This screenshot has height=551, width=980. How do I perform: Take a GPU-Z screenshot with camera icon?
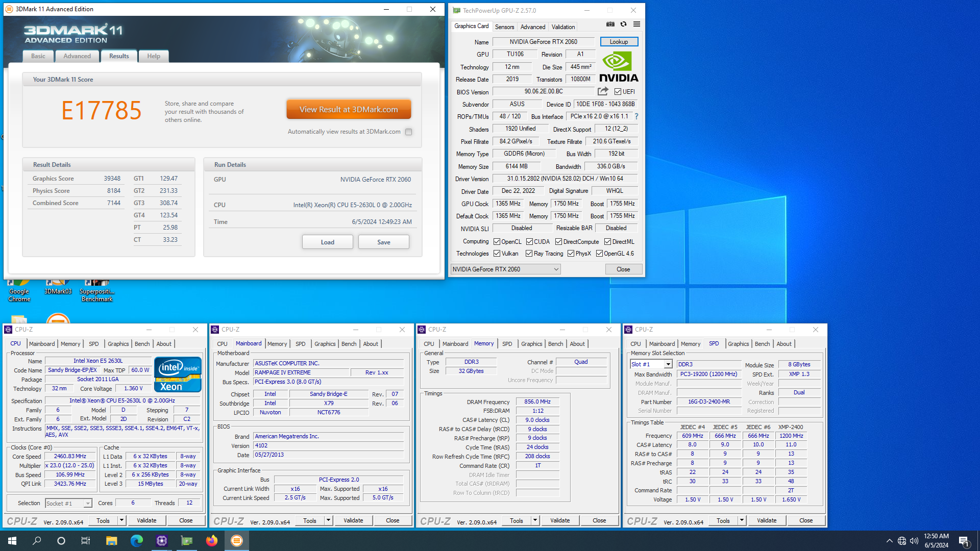(x=610, y=24)
